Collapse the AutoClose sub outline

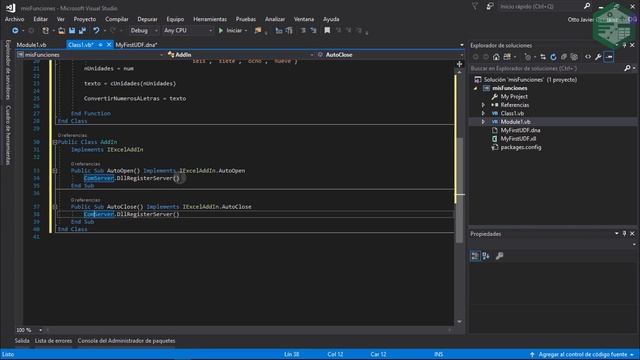(x=55, y=207)
